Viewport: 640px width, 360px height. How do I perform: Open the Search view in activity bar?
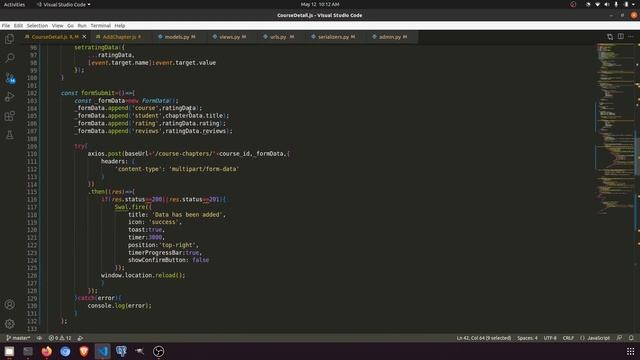click(9, 58)
